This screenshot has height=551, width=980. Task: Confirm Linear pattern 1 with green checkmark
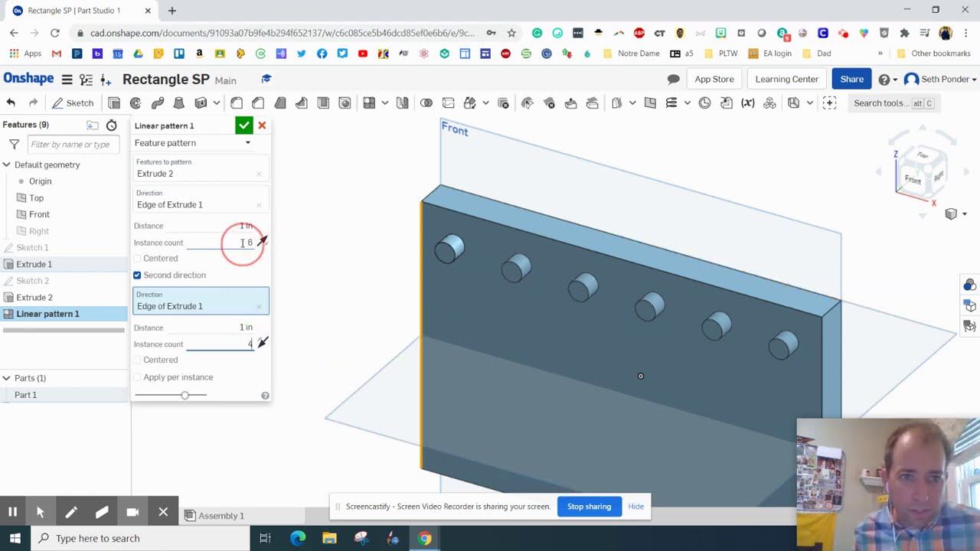pyautogui.click(x=243, y=126)
